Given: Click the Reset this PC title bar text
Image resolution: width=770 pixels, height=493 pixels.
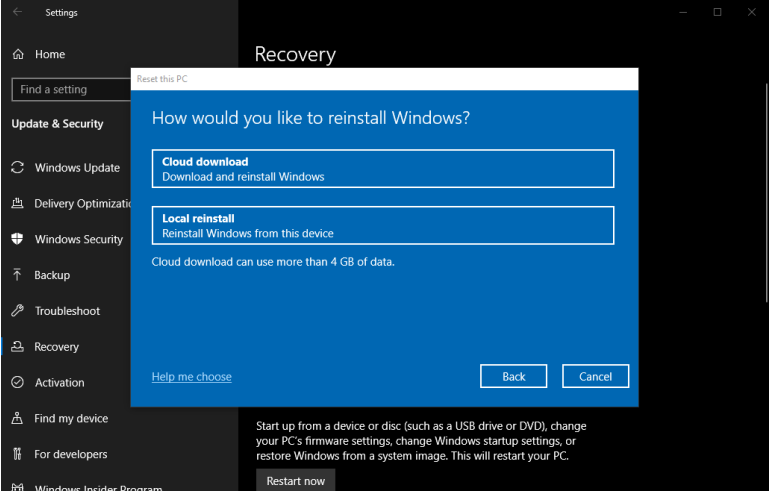Looking at the screenshot, I should point(162,79).
